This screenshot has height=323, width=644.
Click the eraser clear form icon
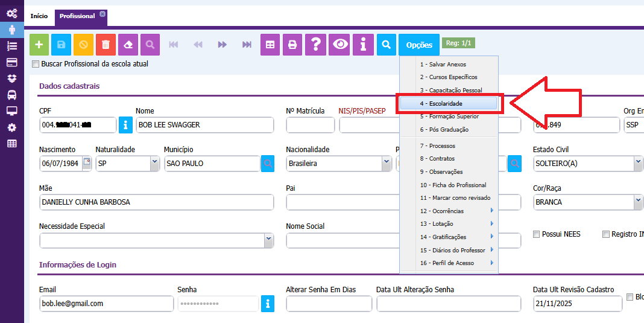tap(128, 45)
